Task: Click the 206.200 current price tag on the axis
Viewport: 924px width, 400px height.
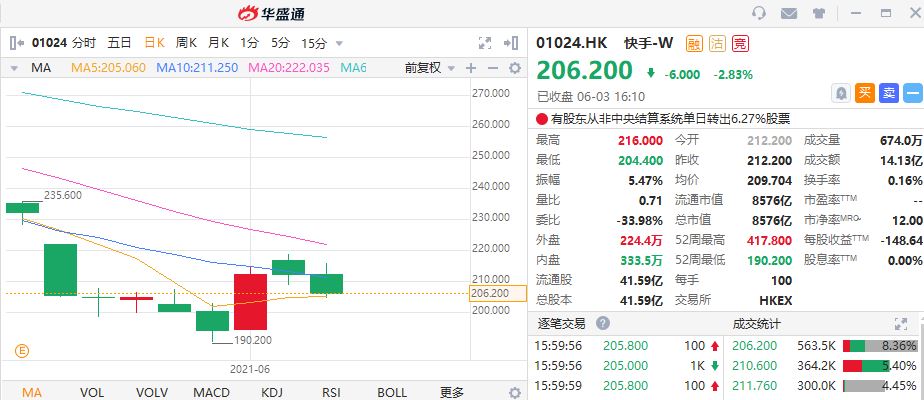Action: tap(497, 293)
